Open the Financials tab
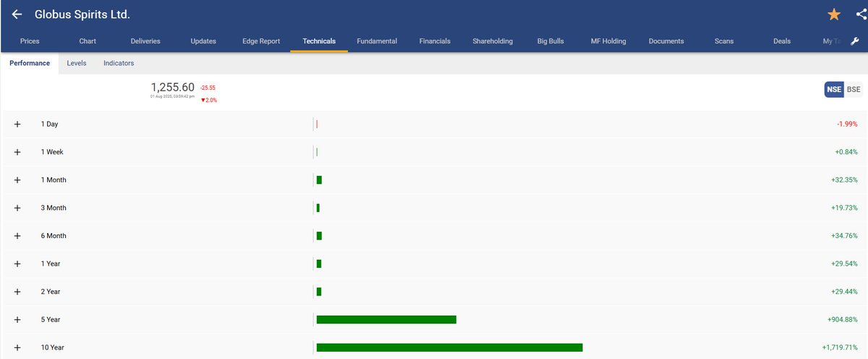 [435, 41]
